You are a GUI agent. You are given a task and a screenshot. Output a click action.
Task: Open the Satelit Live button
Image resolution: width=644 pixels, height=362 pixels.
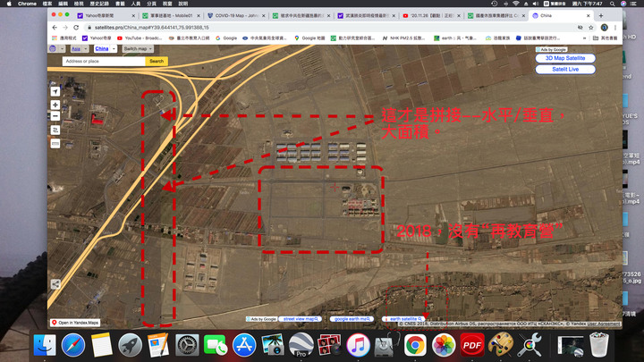tap(565, 70)
